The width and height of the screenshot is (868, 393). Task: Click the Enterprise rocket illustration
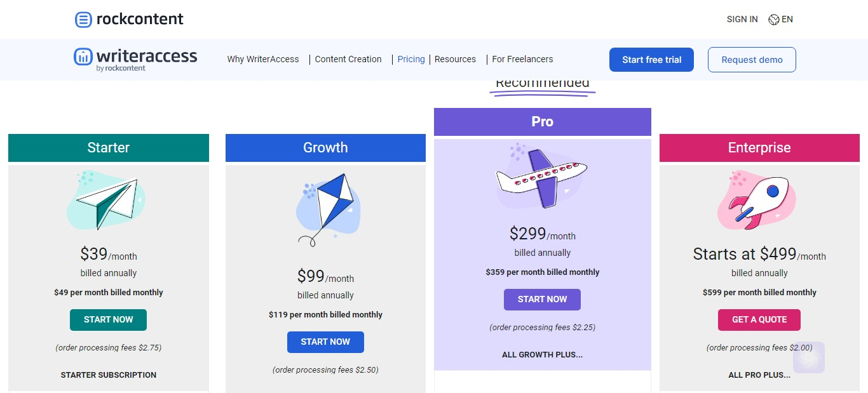[x=757, y=200]
